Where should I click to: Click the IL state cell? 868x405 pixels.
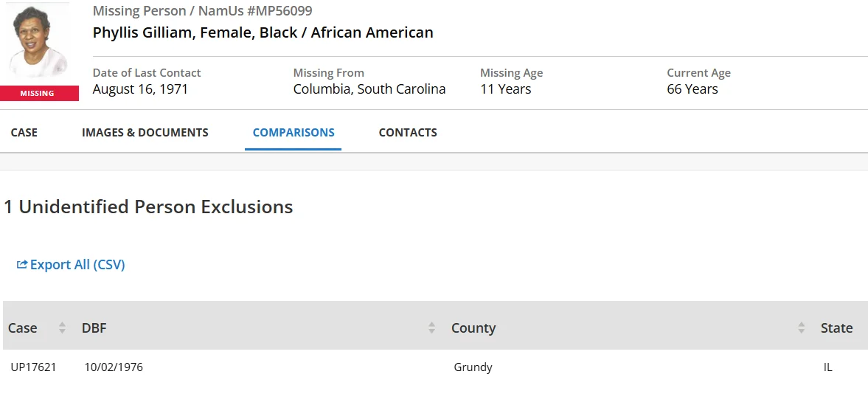(828, 367)
